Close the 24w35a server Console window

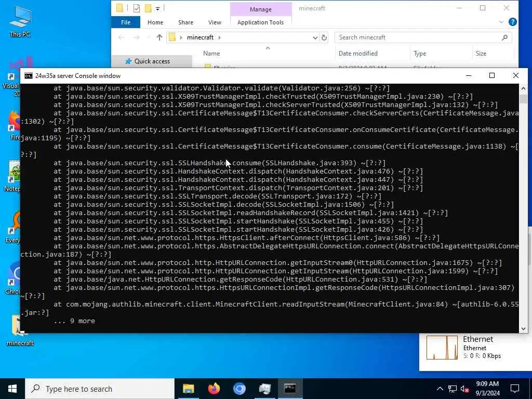tap(515, 76)
